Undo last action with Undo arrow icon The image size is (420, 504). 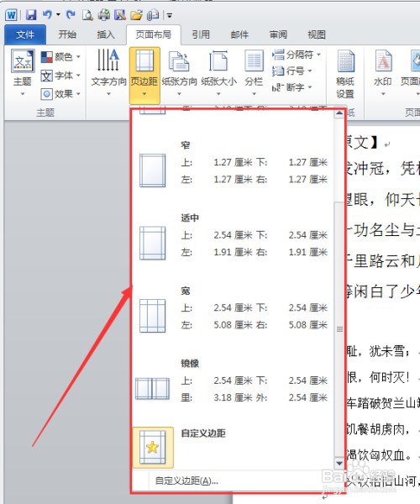tap(47, 14)
